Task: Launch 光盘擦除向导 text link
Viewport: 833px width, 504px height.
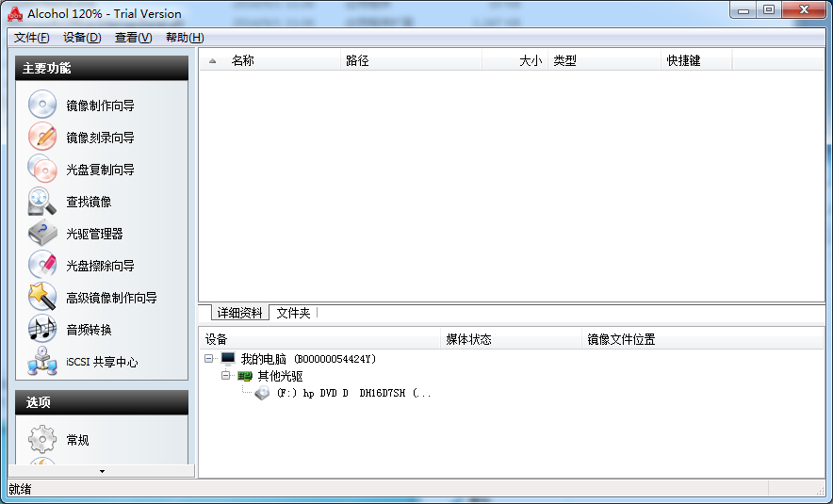Action: pos(100,266)
